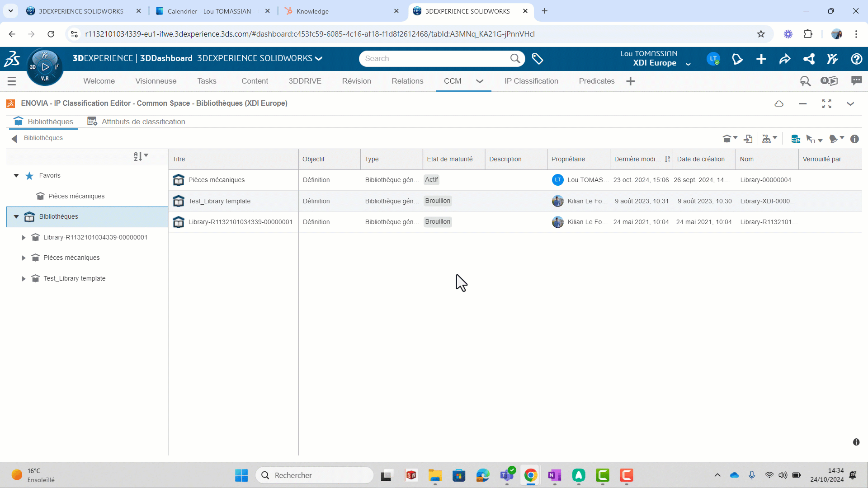Open the IP Classification dashboard tab

coord(531,81)
